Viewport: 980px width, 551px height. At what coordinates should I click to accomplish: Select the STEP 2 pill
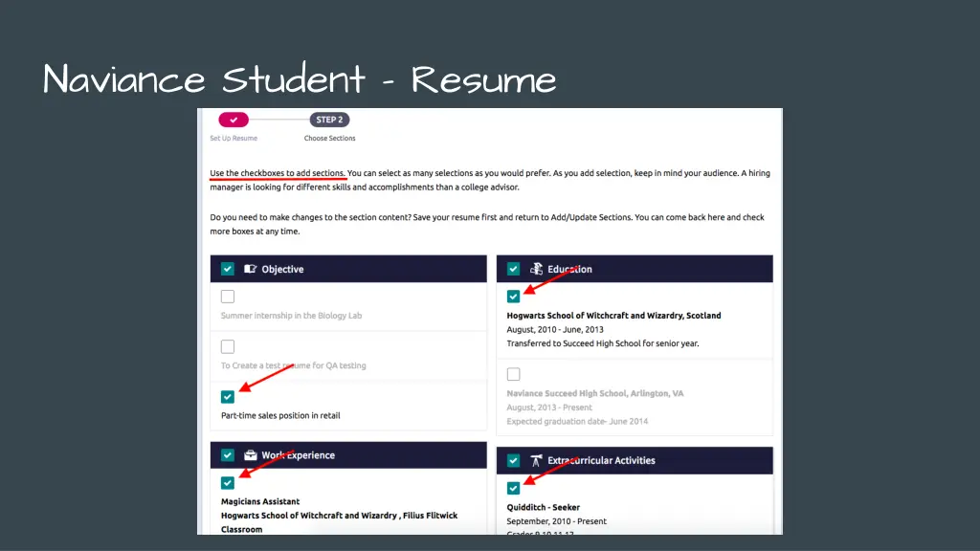pos(329,120)
